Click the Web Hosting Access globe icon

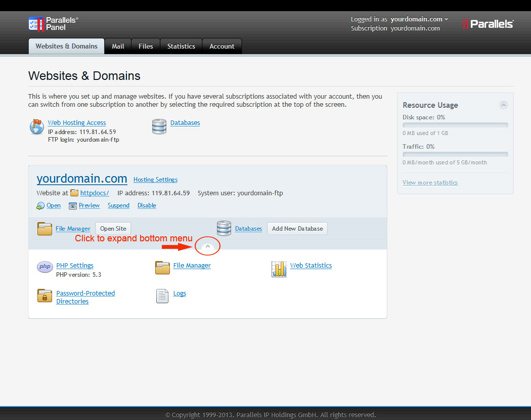(37, 127)
